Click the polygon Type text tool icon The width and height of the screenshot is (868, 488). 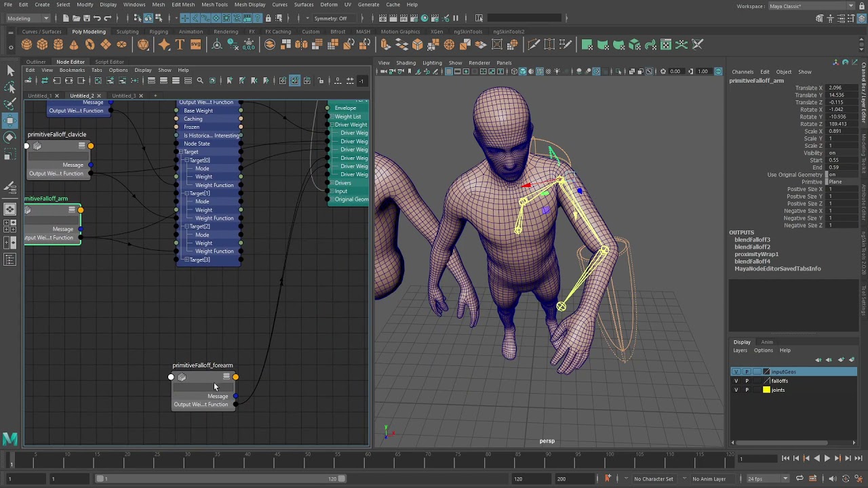tap(180, 45)
